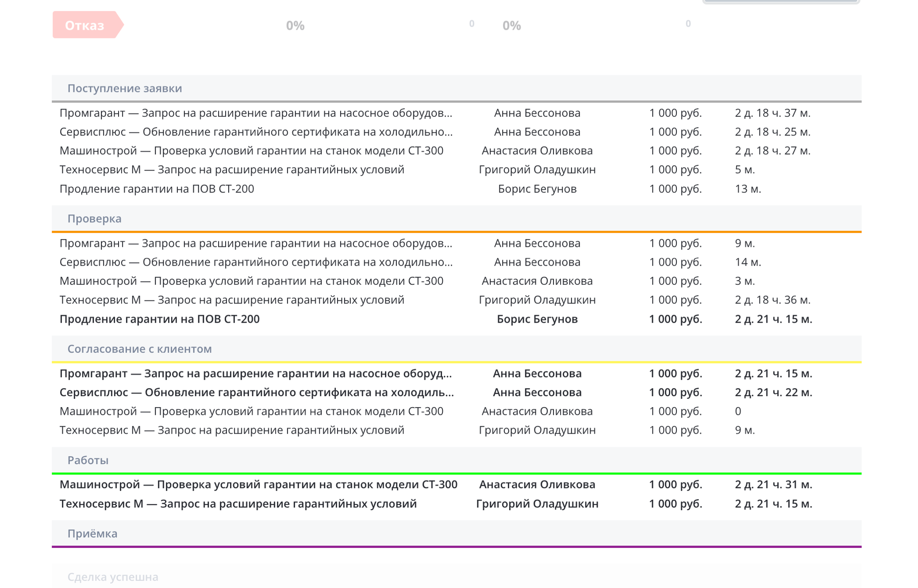918x588 pixels.
Task: Click the 2 д. 21 ч. 31 м. duration
Action: point(773,485)
